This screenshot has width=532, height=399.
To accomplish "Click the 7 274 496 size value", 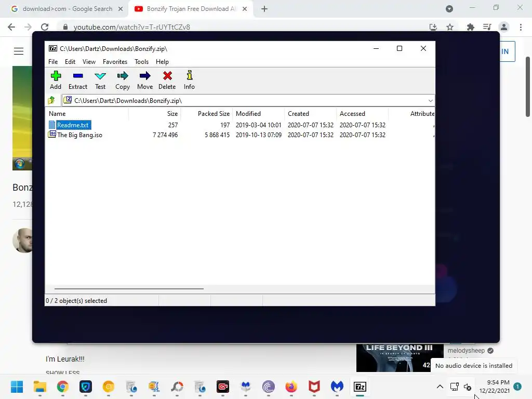I will click(x=165, y=135).
